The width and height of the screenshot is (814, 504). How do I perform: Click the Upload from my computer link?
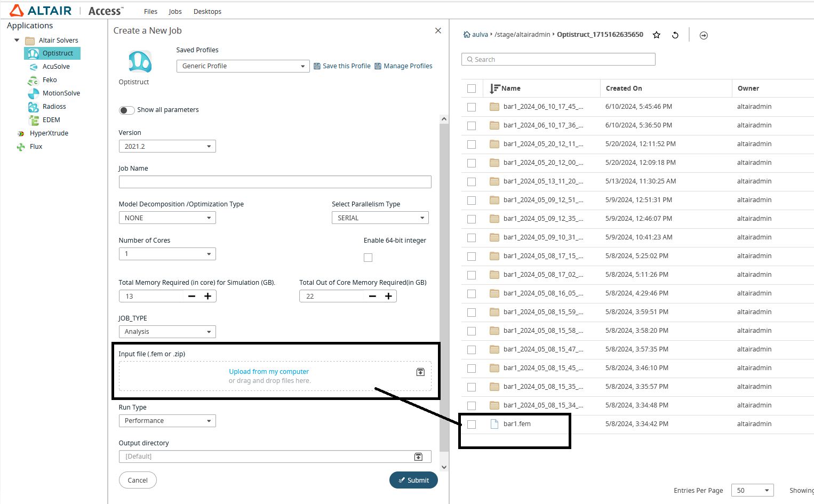pos(269,372)
